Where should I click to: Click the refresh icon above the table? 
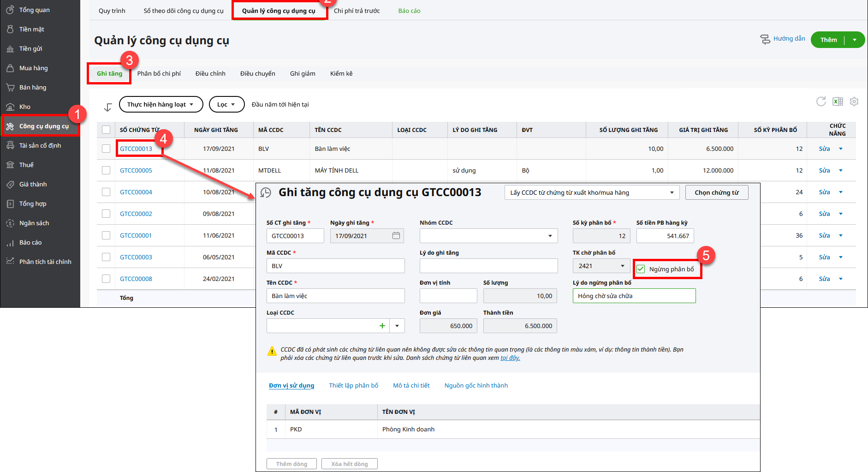point(821,102)
